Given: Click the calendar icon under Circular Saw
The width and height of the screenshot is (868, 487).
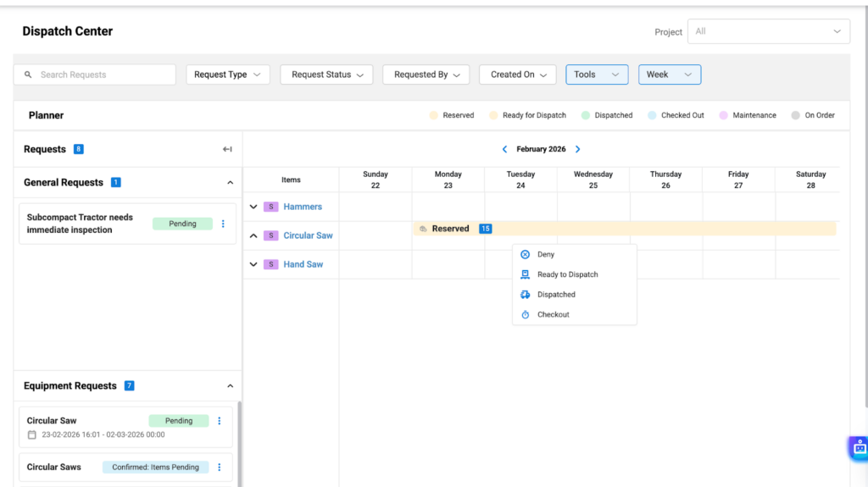Looking at the screenshot, I should tap(32, 434).
